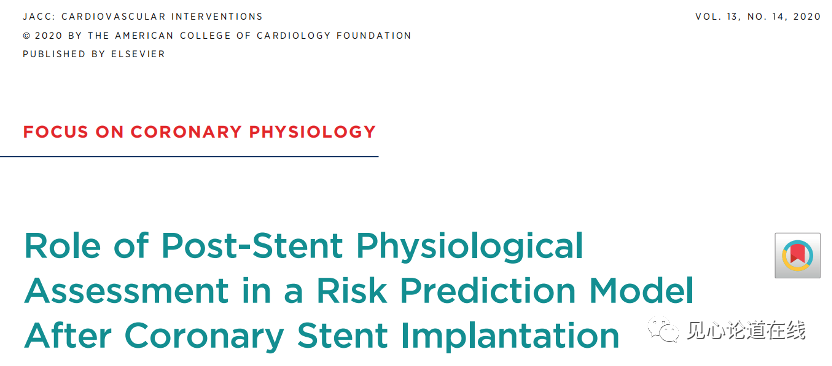Click the WeChat logo watermark icon
The image size is (832, 366).
coord(664,331)
